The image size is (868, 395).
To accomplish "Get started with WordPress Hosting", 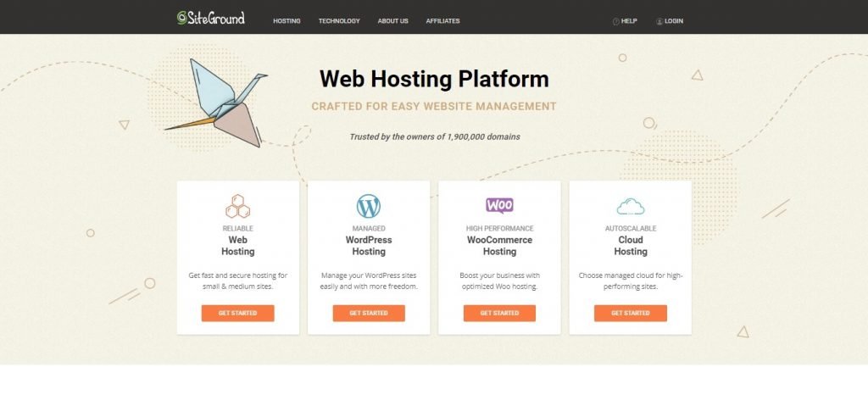I will (x=369, y=313).
